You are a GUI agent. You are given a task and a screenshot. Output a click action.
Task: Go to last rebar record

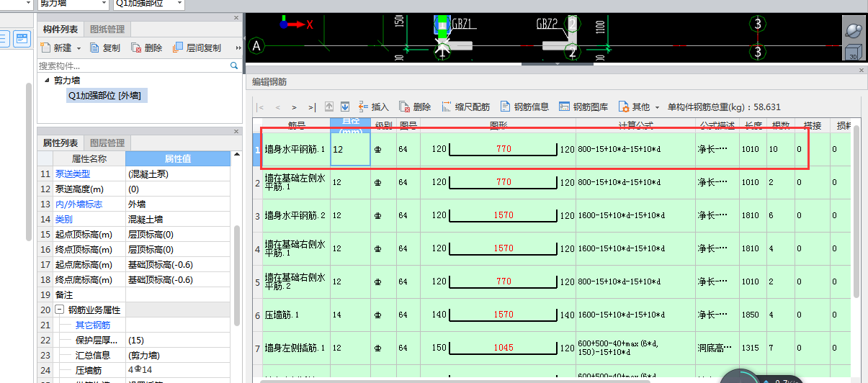(312, 107)
